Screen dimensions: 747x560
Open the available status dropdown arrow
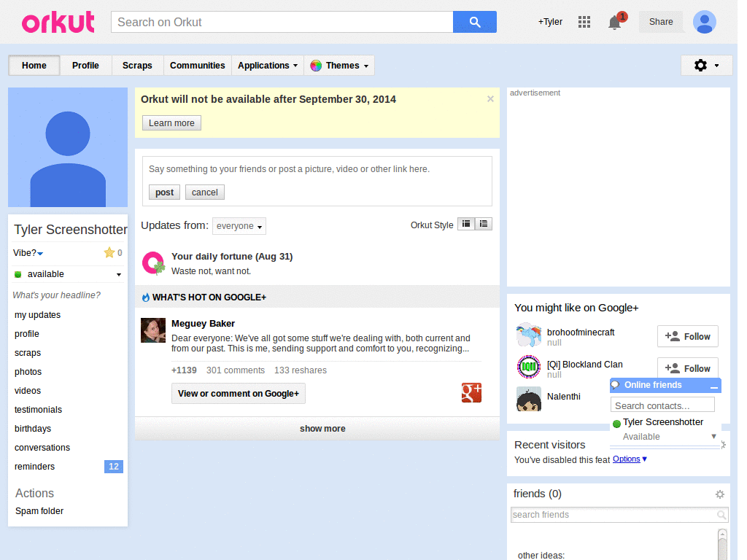coord(119,275)
